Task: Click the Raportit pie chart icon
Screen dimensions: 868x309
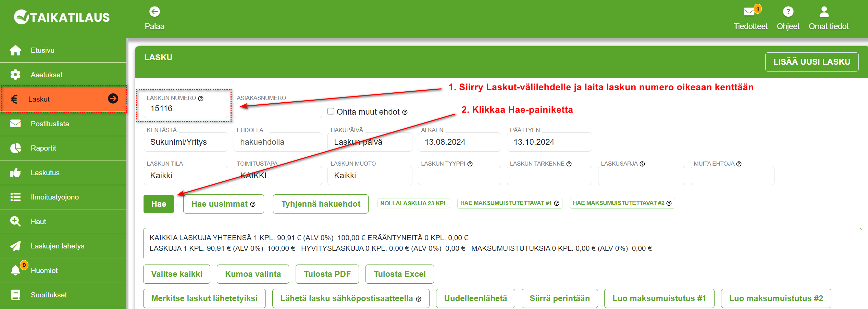Action: click(15, 148)
